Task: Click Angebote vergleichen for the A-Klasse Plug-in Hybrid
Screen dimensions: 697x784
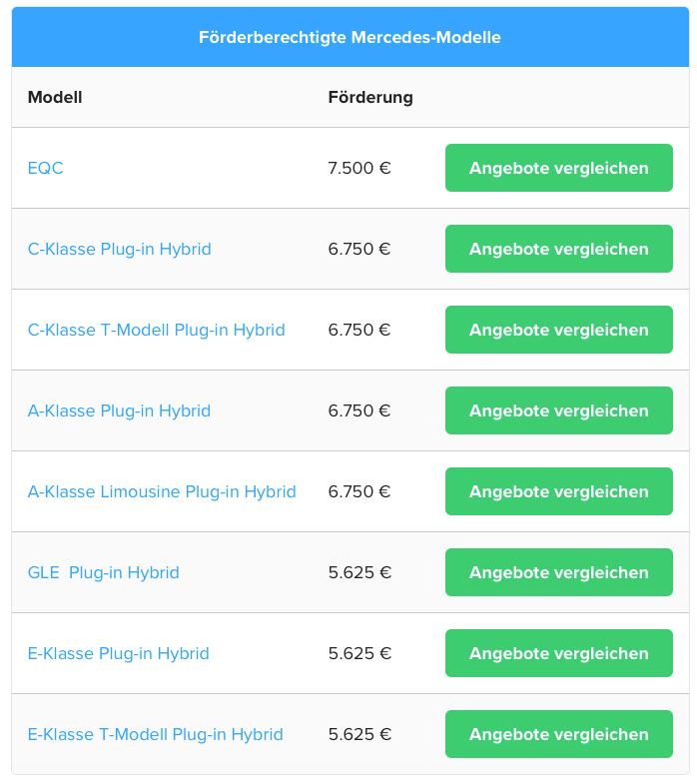Action: click(559, 411)
